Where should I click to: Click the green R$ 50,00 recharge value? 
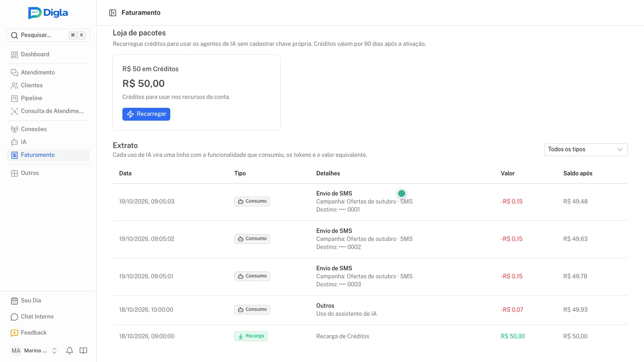513,336
